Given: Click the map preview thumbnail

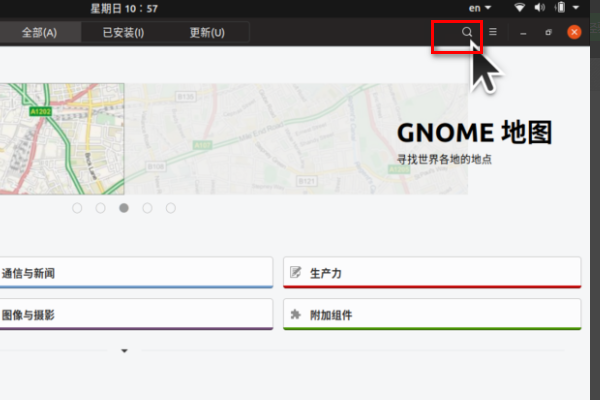Looking at the screenshot, I should click(62, 139).
